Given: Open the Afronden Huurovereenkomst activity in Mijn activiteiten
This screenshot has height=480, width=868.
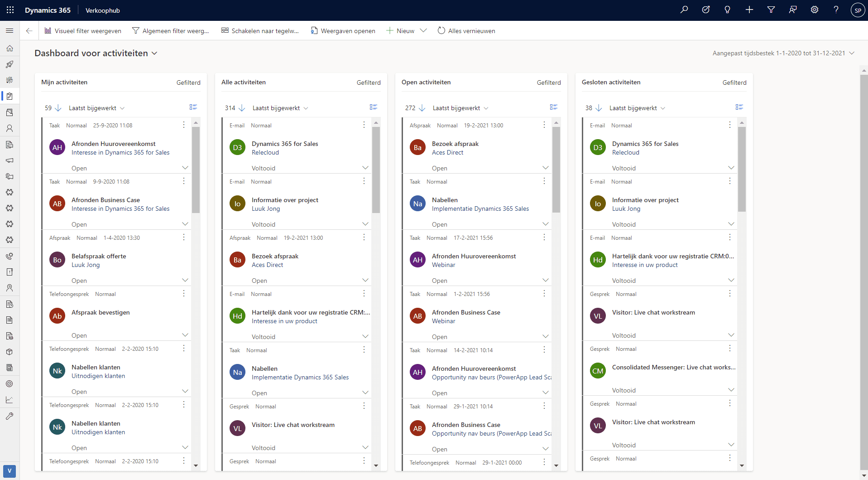Looking at the screenshot, I should pyautogui.click(x=113, y=144).
